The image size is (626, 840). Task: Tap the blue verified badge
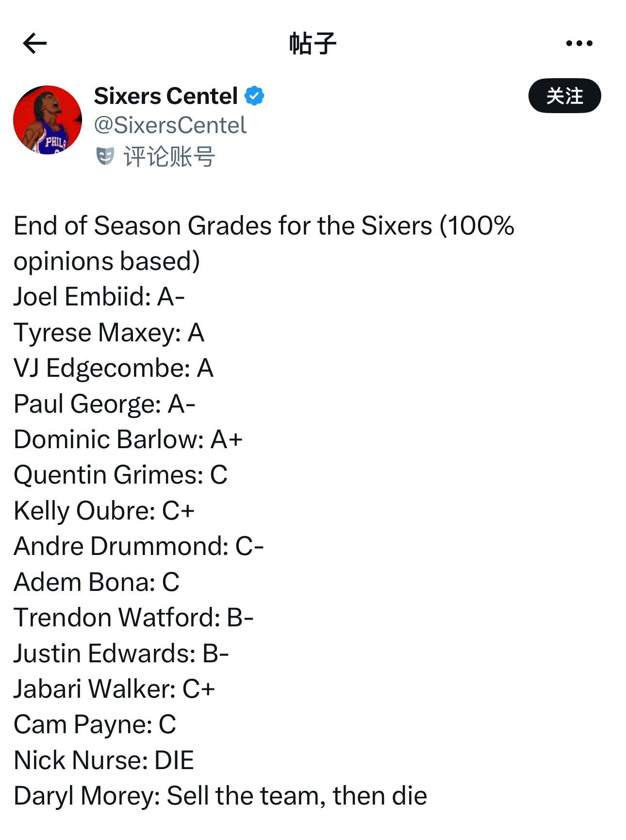click(x=254, y=96)
